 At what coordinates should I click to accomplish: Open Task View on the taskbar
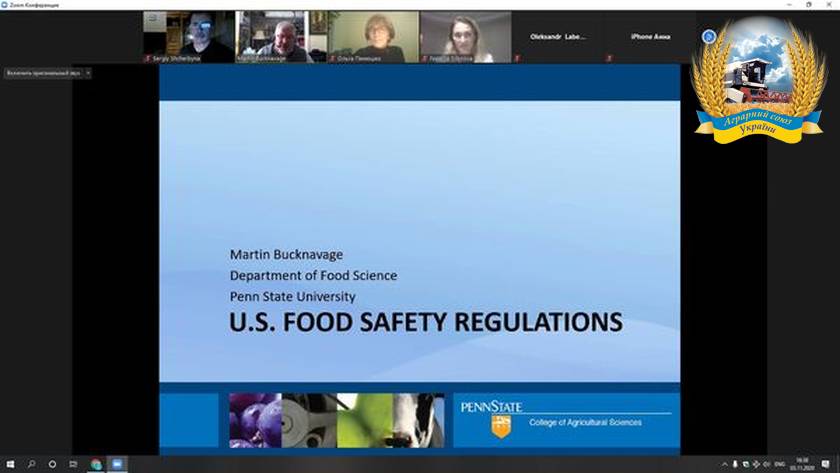click(73, 464)
